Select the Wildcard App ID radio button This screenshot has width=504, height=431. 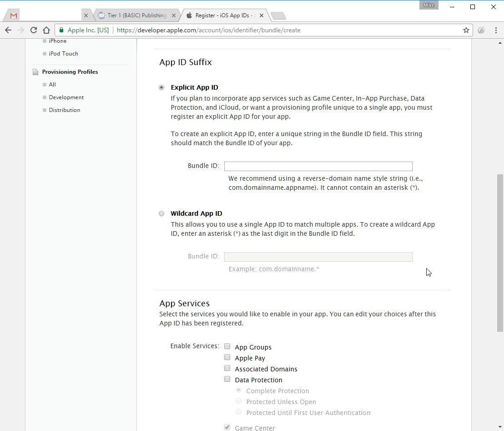coord(161,213)
